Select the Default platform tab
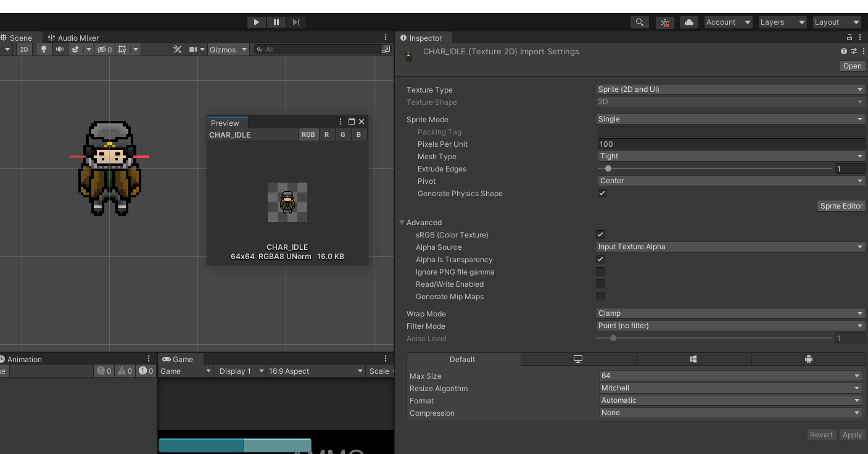The width and height of the screenshot is (868, 454). 463,359
